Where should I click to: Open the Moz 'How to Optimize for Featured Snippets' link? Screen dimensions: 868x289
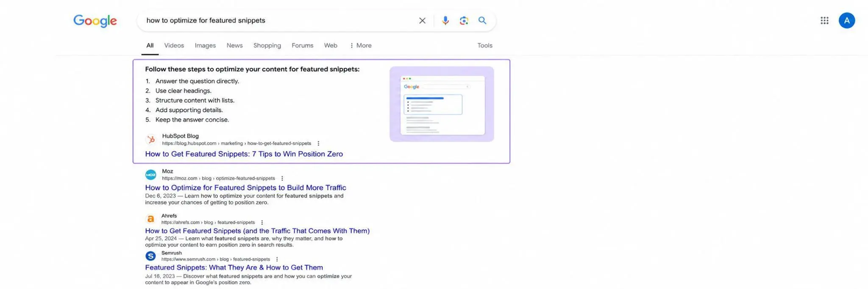(x=245, y=187)
